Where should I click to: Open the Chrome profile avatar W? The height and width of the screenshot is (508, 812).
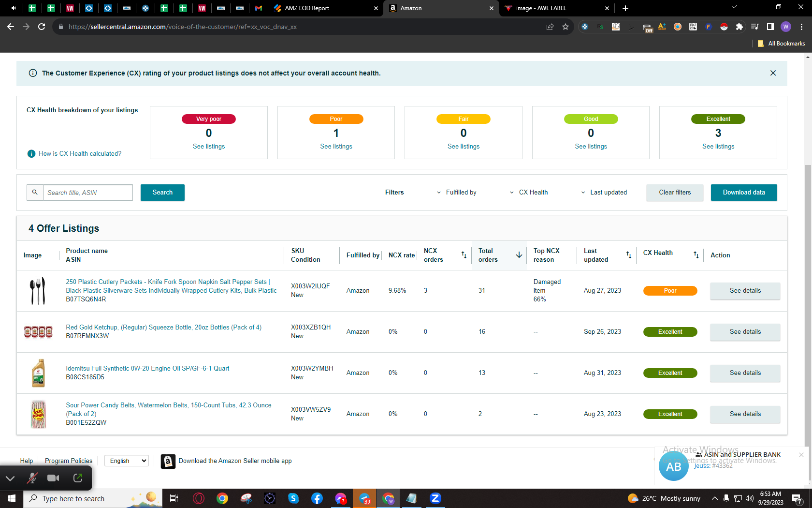[x=786, y=27]
